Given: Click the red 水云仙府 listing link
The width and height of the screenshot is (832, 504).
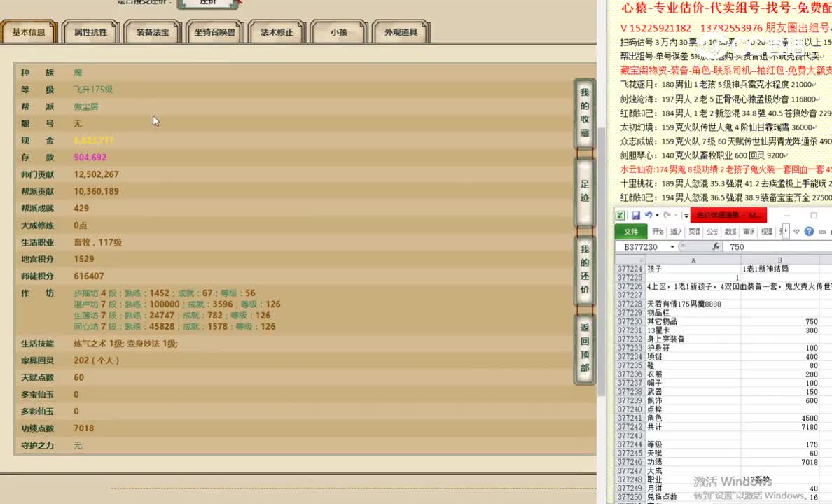Looking at the screenshot, I should tap(700, 169).
